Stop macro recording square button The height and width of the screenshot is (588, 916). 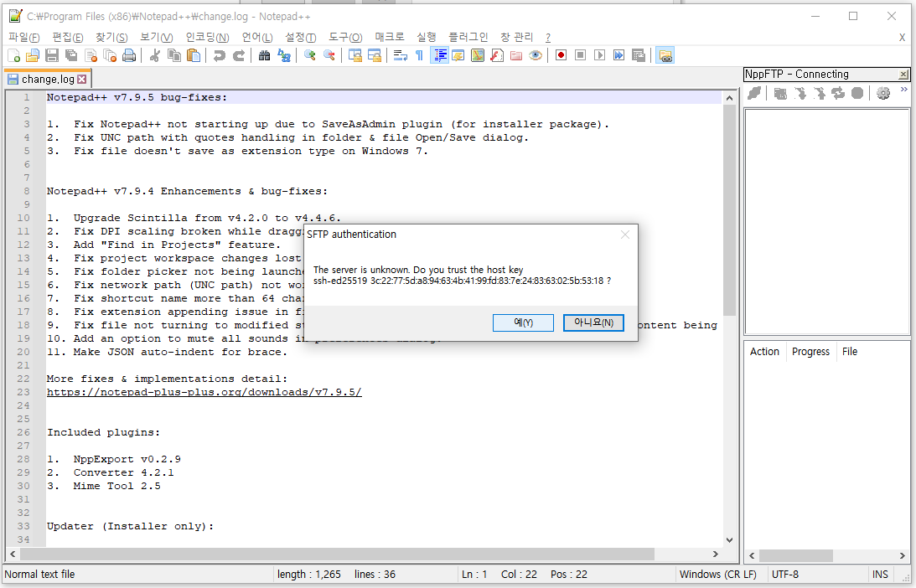tap(580, 55)
